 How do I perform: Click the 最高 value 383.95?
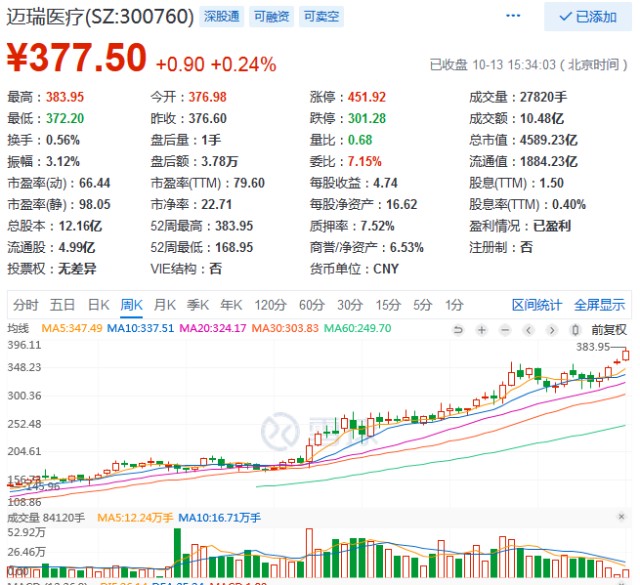(65, 97)
